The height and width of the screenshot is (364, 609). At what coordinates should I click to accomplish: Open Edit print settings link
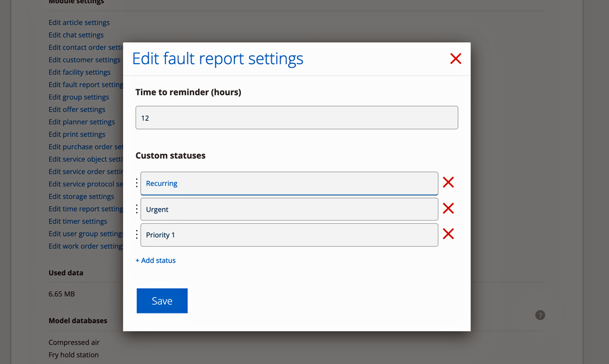pyautogui.click(x=77, y=134)
